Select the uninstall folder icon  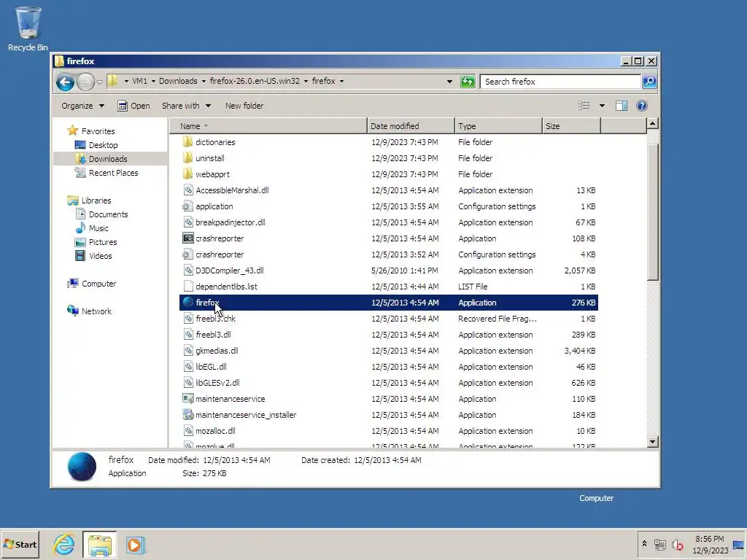188,158
